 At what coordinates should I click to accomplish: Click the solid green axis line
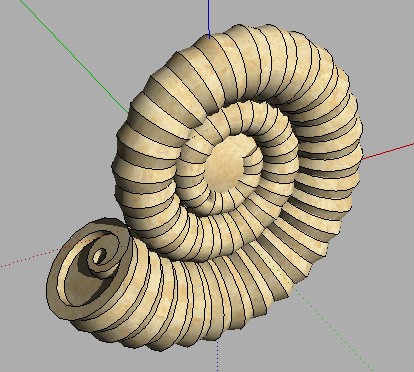coord(74,57)
